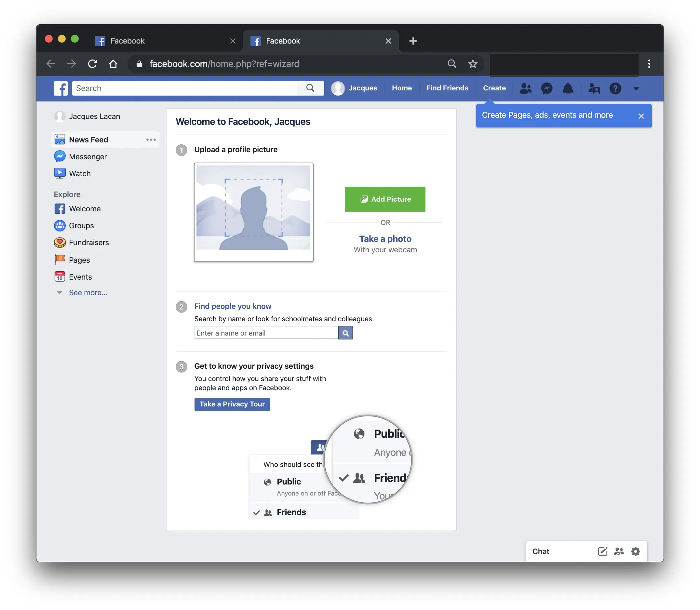The width and height of the screenshot is (700, 610).
Task: Expand See more in Explore
Action: [x=88, y=293]
